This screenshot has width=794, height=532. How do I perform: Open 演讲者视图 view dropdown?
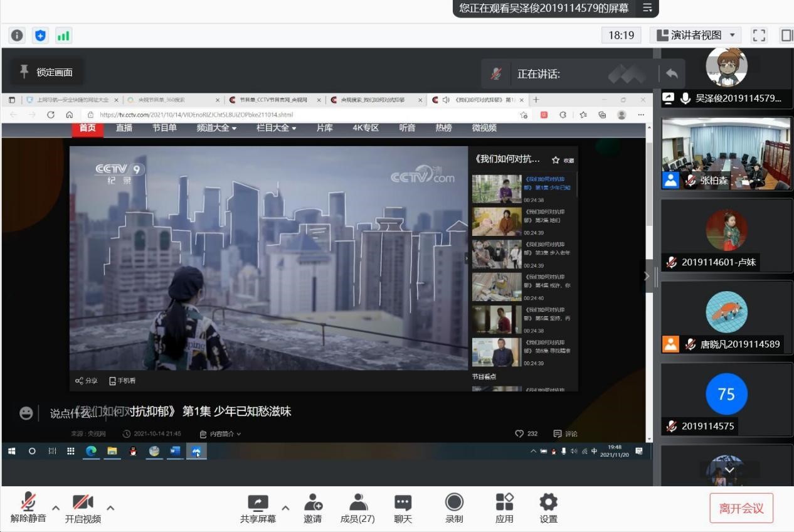pyautogui.click(x=696, y=35)
